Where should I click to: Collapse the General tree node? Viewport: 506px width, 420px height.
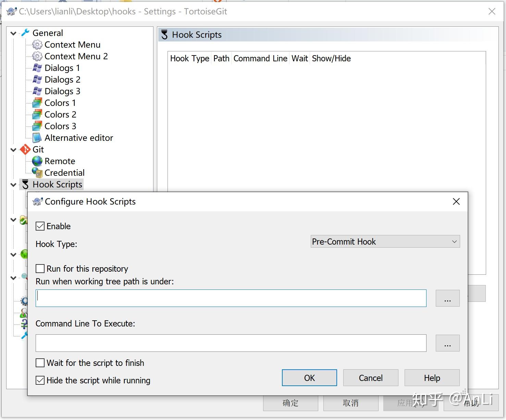pos(13,33)
